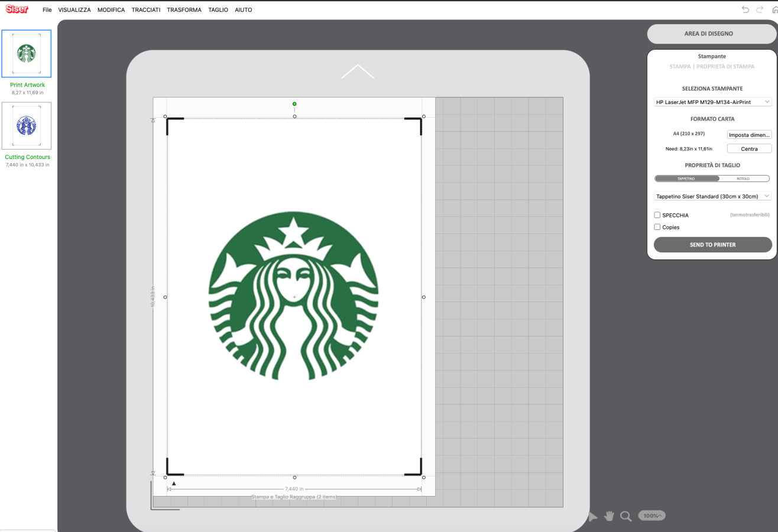Click the upward chevron on the cutting mat
The image size is (778, 532).
tap(358, 72)
